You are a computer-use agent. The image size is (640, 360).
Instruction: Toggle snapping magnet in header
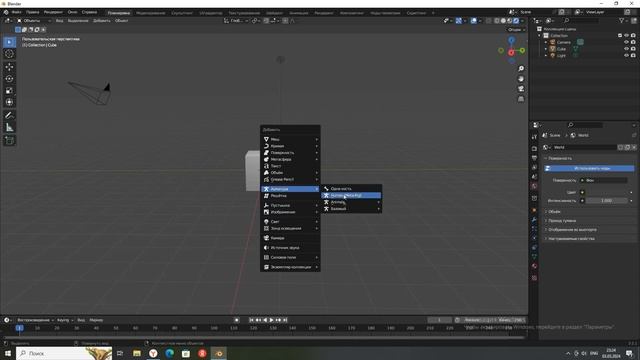tap(266, 20)
